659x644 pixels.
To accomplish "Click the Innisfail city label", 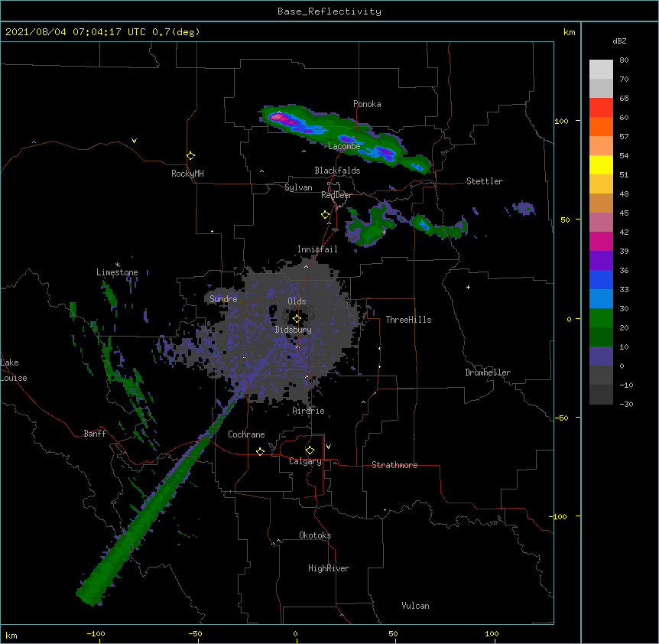I will tap(317, 249).
